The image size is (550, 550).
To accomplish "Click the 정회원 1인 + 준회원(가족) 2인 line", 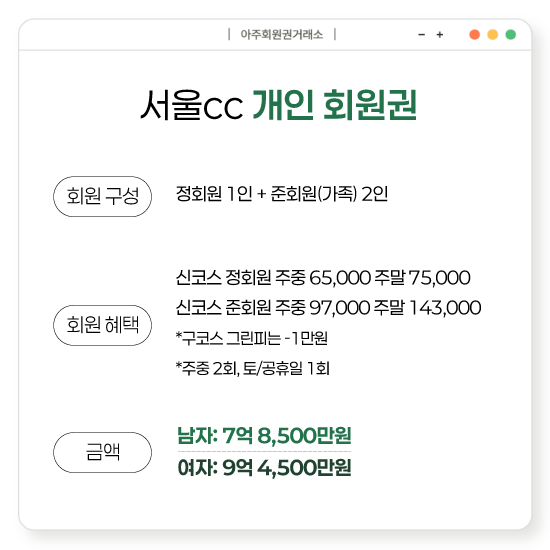I will click(x=282, y=194).
